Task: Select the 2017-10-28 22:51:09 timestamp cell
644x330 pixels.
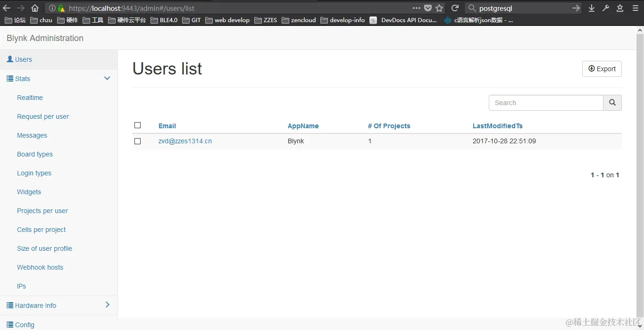Action: pos(504,141)
